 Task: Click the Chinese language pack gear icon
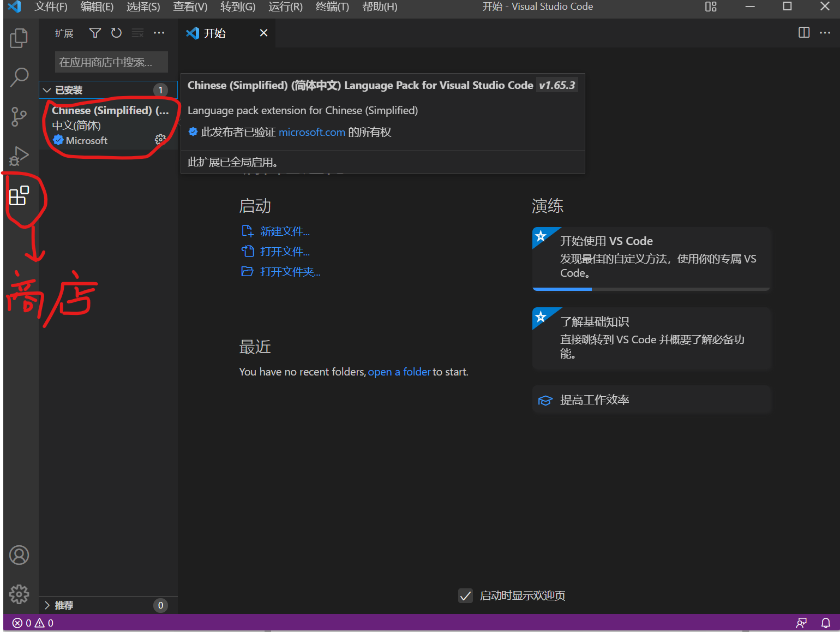(160, 140)
